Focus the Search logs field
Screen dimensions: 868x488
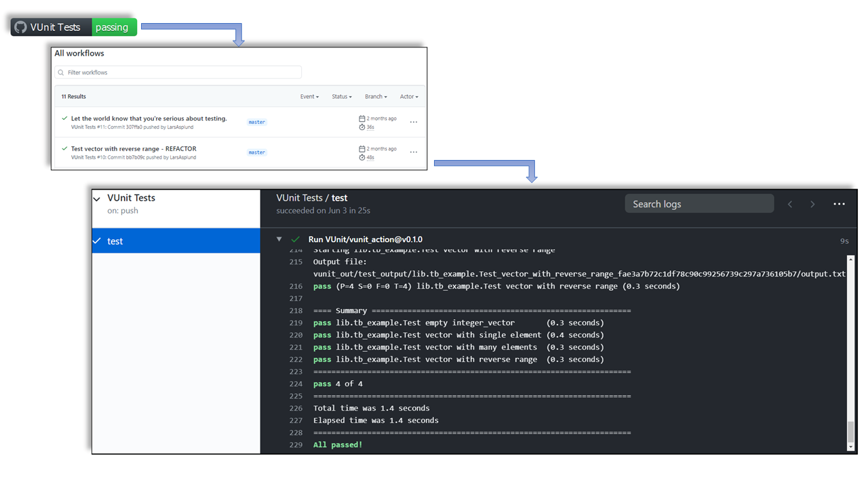click(699, 203)
